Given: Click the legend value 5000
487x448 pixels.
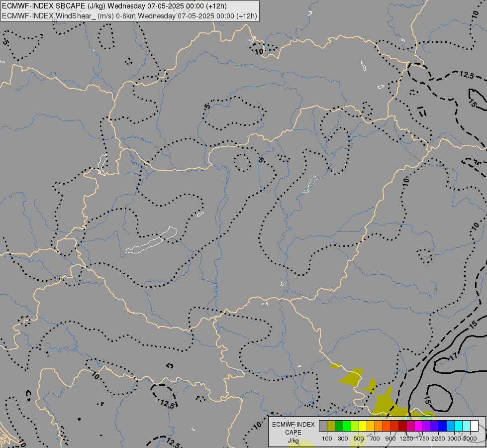Looking at the screenshot, I should tap(470, 439).
